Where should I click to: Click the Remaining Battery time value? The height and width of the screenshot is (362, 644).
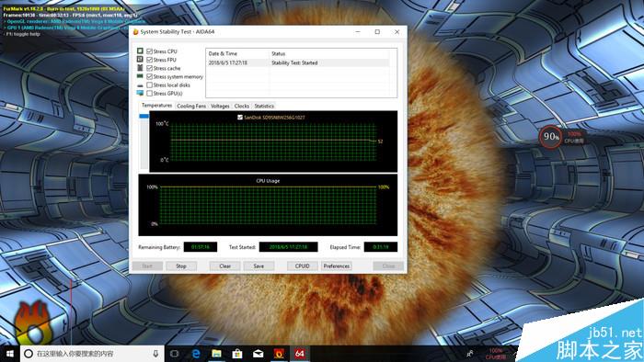pos(200,247)
